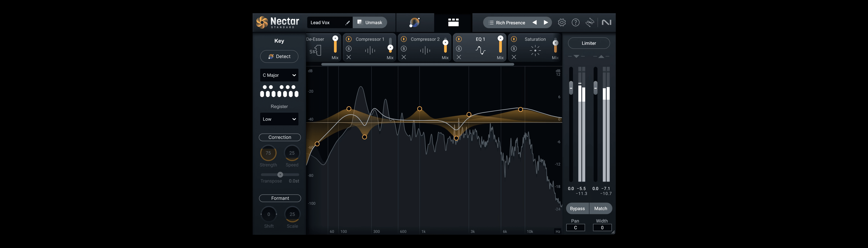Open the Low register dropdown
Viewport: 868px width, 248px height.
pyautogui.click(x=279, y=119)
